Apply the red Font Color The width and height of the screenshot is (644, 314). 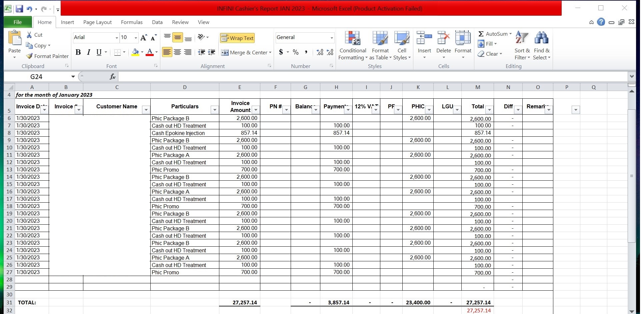coord(150,52)
